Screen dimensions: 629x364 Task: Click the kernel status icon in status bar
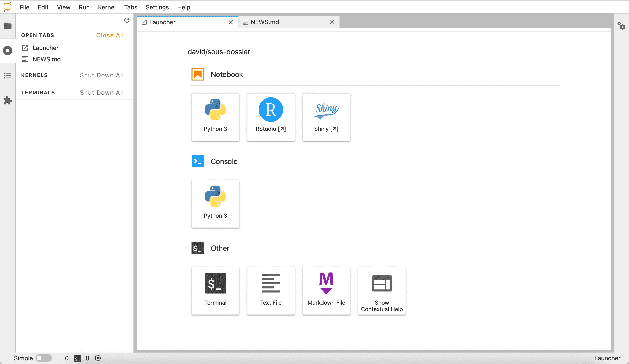pyautogui.click(x=98, y=358)
